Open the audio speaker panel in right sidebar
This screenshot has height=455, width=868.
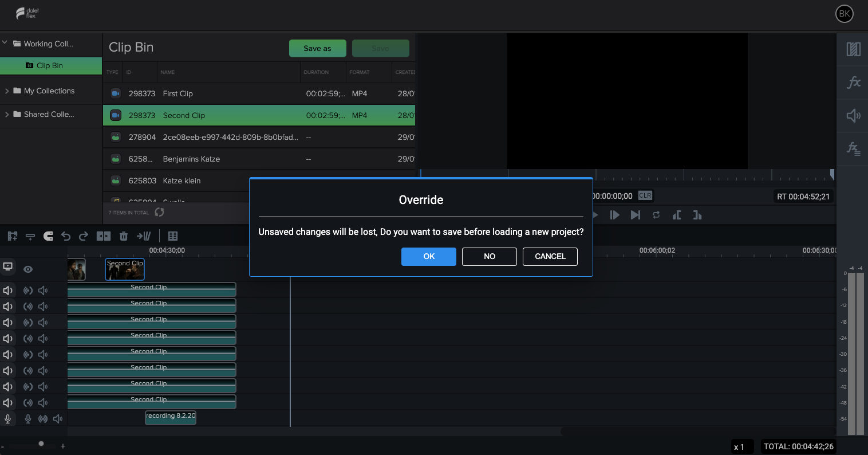[854, 116]
